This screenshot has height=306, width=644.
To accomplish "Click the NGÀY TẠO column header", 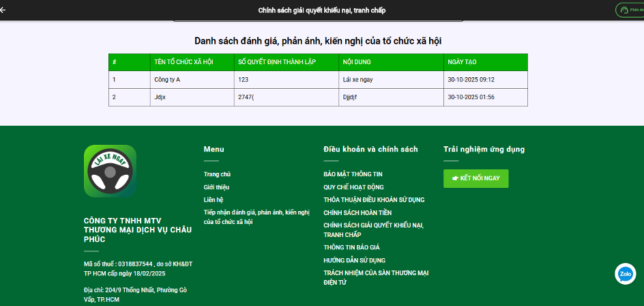I will [462, 62].
